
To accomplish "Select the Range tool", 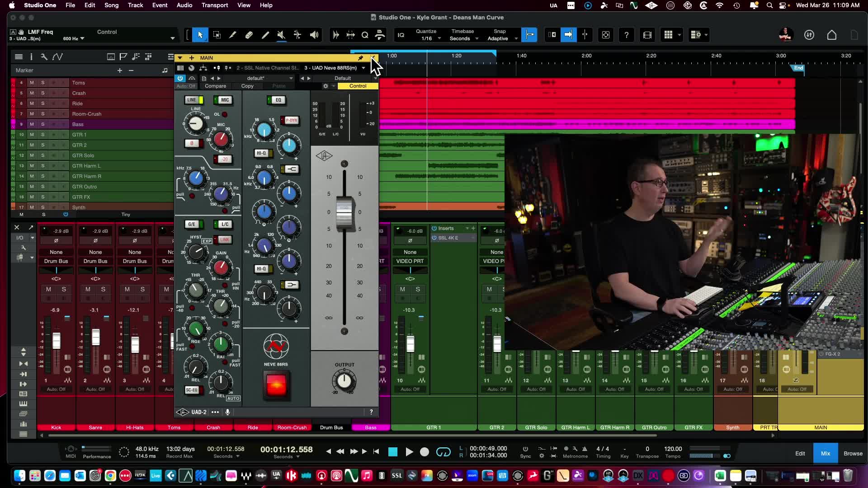I will pyautogui.click(x=217, y=35).
